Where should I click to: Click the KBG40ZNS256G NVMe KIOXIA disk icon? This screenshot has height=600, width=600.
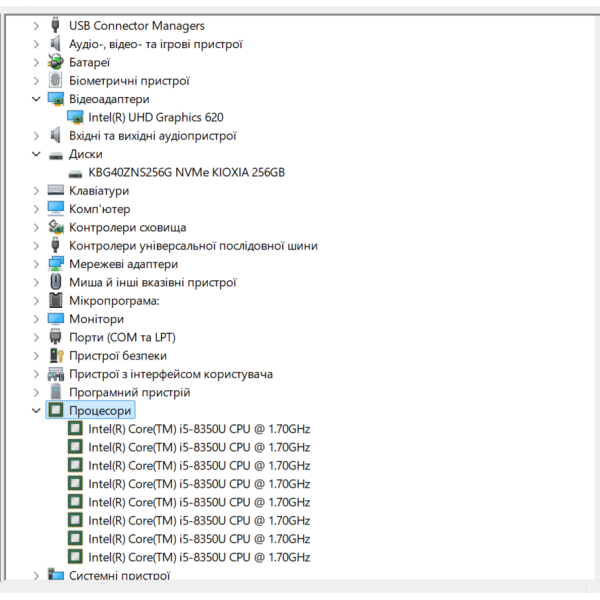(x=75, y=174)
